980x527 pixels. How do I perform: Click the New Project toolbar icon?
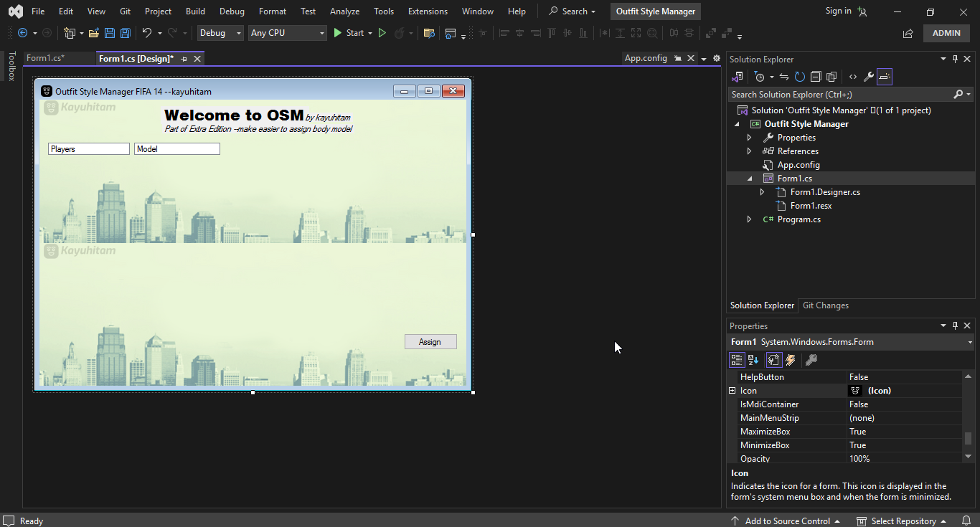pyautogui.click(x=70, y=33)
